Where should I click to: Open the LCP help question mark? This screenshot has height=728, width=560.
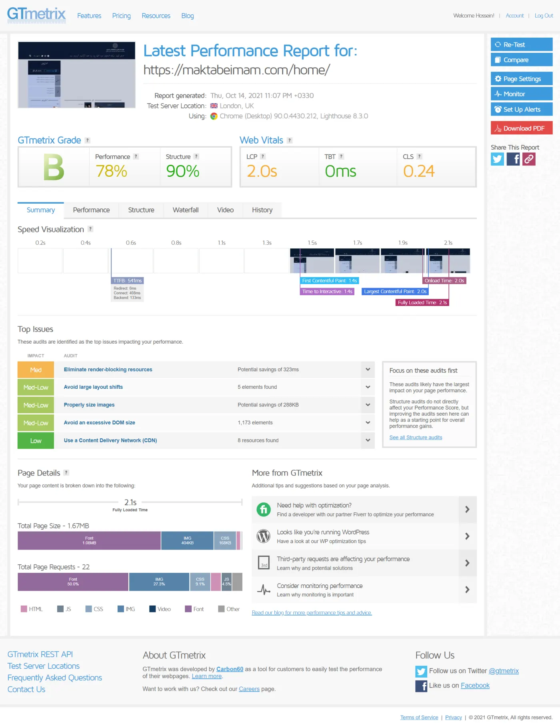click(x=263, y=156)
